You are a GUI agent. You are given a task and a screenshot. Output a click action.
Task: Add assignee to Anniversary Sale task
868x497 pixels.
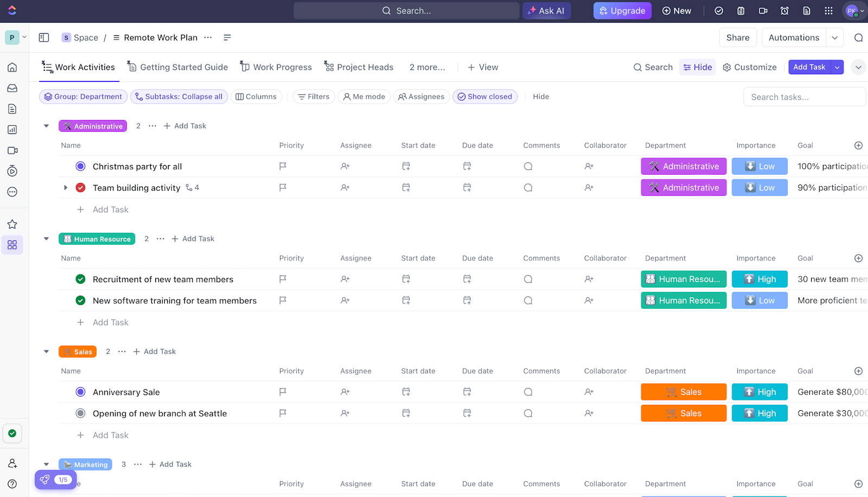[x=345, y=392]
